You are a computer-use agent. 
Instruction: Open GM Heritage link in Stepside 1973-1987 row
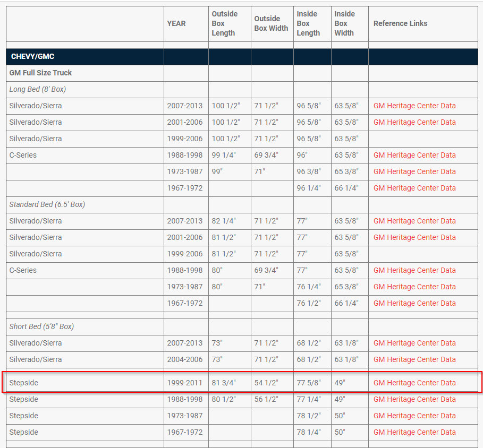414,416
